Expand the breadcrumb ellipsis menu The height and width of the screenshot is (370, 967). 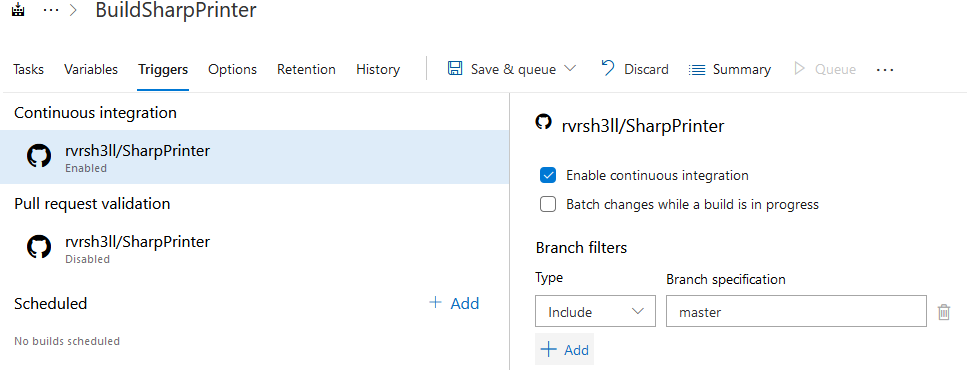(51, 10)
